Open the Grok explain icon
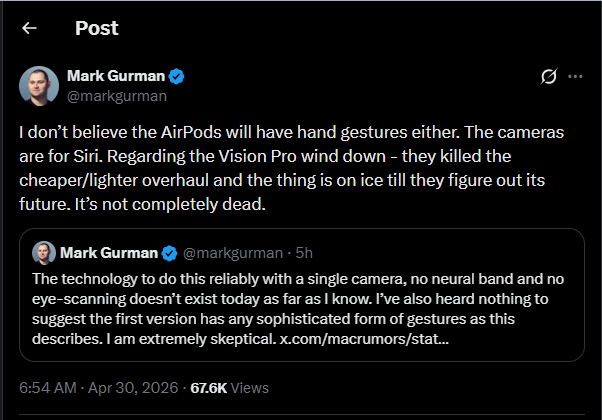The width and height of the screenshot is (602, 420). click(547, 77)
